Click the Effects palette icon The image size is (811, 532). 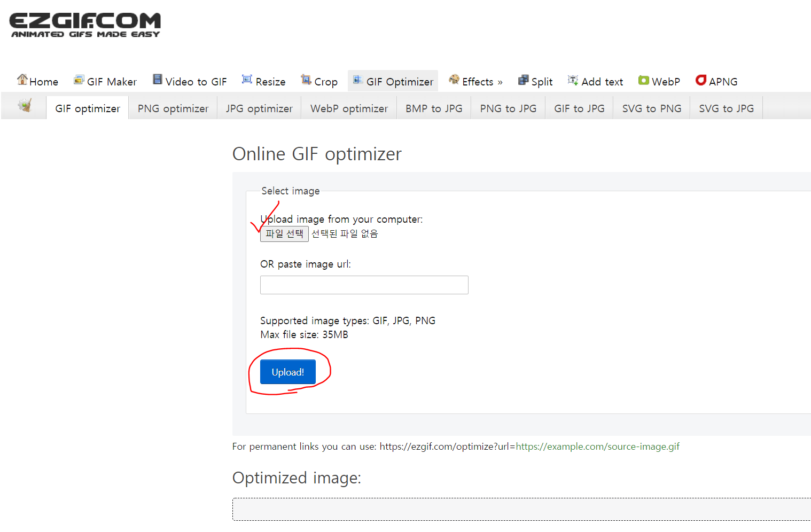tap(454, 80)
